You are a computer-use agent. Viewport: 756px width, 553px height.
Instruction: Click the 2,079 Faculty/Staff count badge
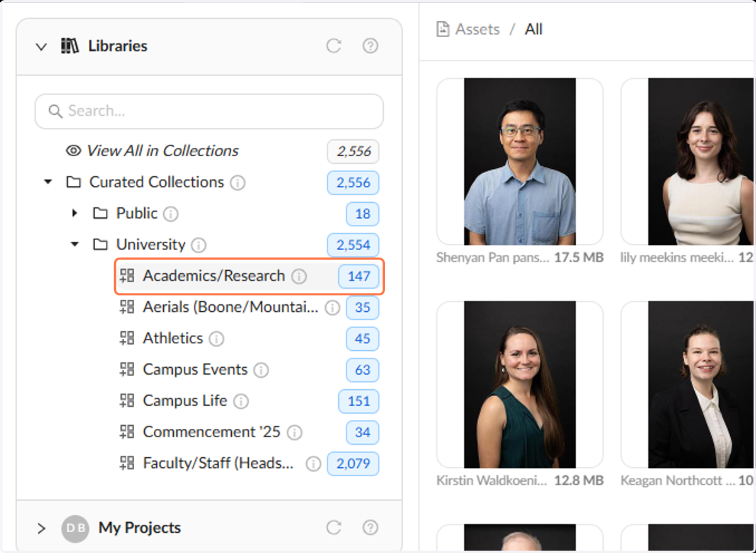pos(353,464)
